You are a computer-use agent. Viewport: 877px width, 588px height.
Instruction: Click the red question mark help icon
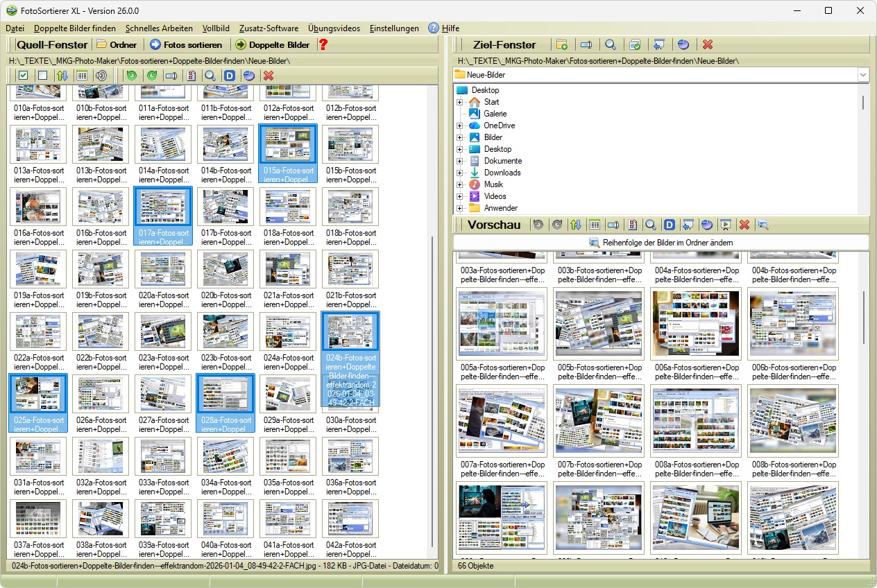coord(323,45)
